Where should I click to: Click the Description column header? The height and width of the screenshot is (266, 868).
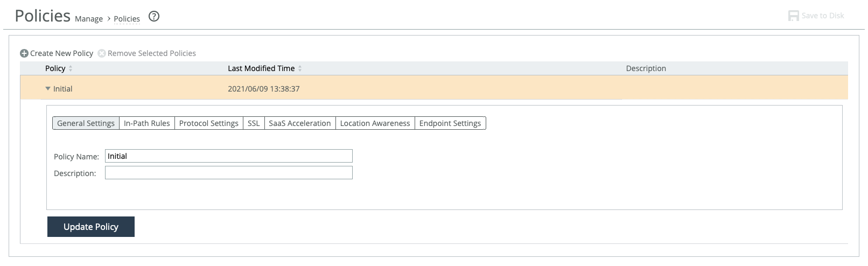point(646,68)
